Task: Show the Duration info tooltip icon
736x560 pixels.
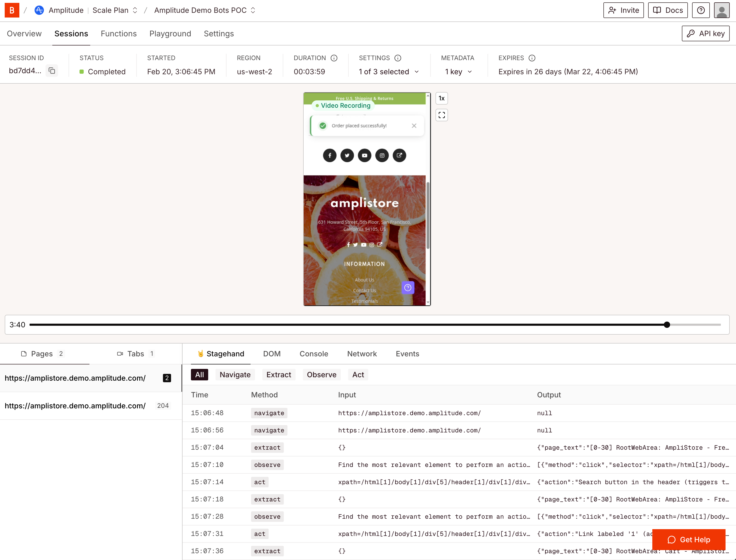Action: click(334, 58)
